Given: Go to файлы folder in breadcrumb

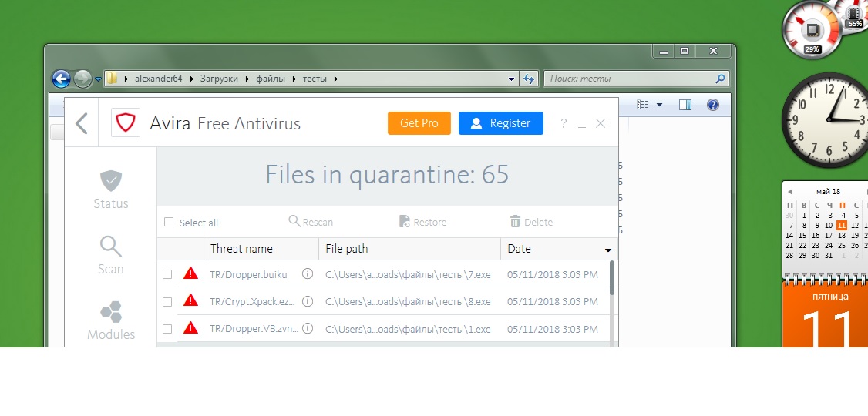Looking at the screenshot, I should tap(270, 79).
